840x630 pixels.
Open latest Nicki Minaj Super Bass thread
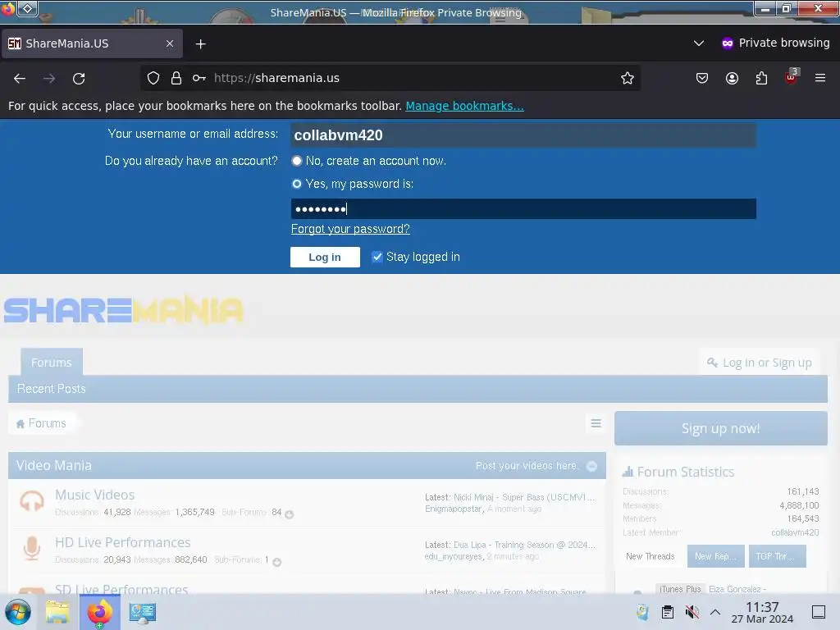[524, 497]
